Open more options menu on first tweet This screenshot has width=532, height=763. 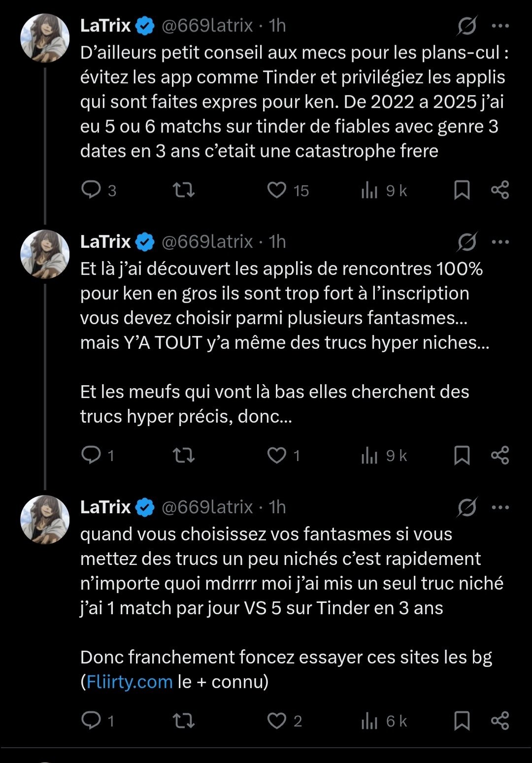(x=500, y=26)
